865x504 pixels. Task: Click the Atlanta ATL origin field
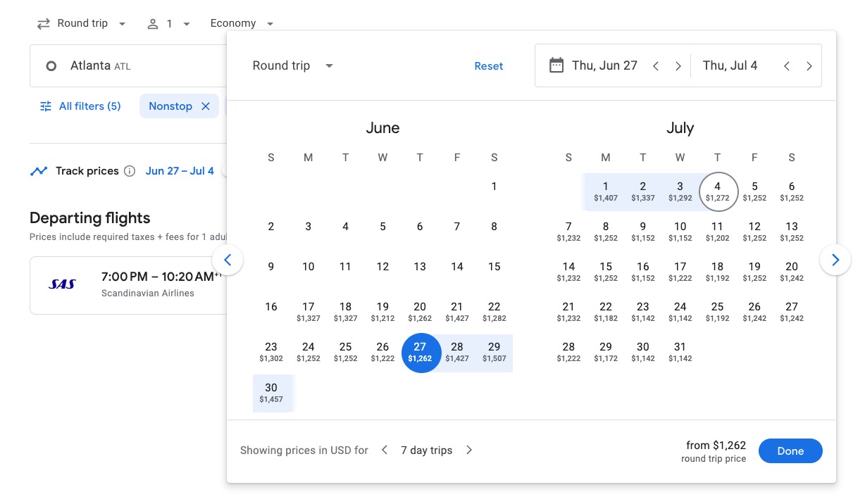tap(127, 66)
